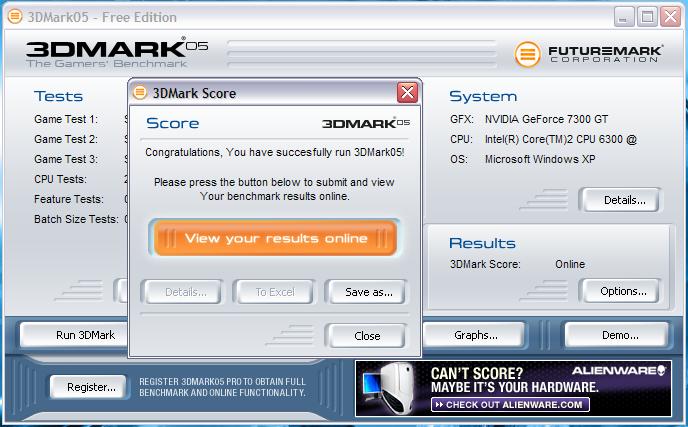688x427 pixels.
Task: Open the Options... button under Results
Action: pos(621,291)
